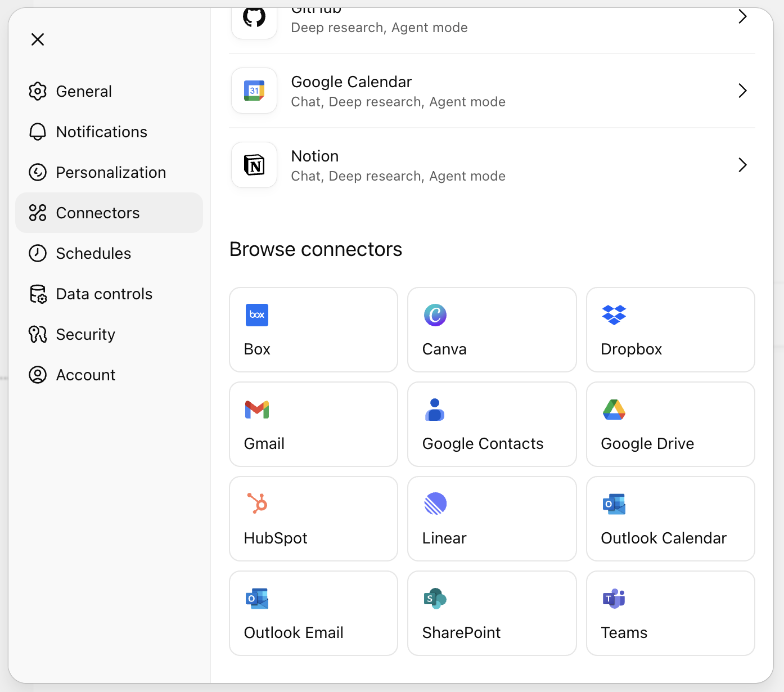This screenshot has height=692, width=784.
Task: Go to Schedules tab
Action: [109, 253]
